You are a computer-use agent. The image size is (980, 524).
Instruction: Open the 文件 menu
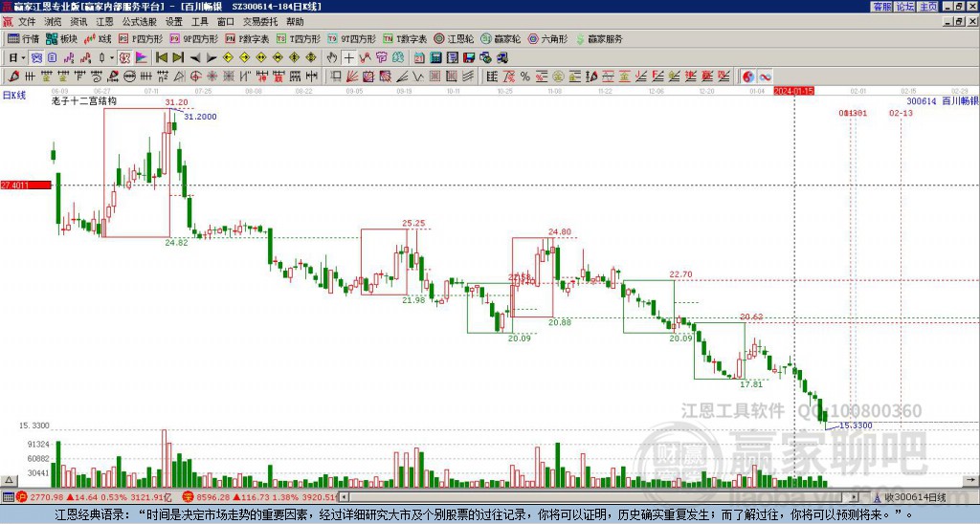(27, 22)
